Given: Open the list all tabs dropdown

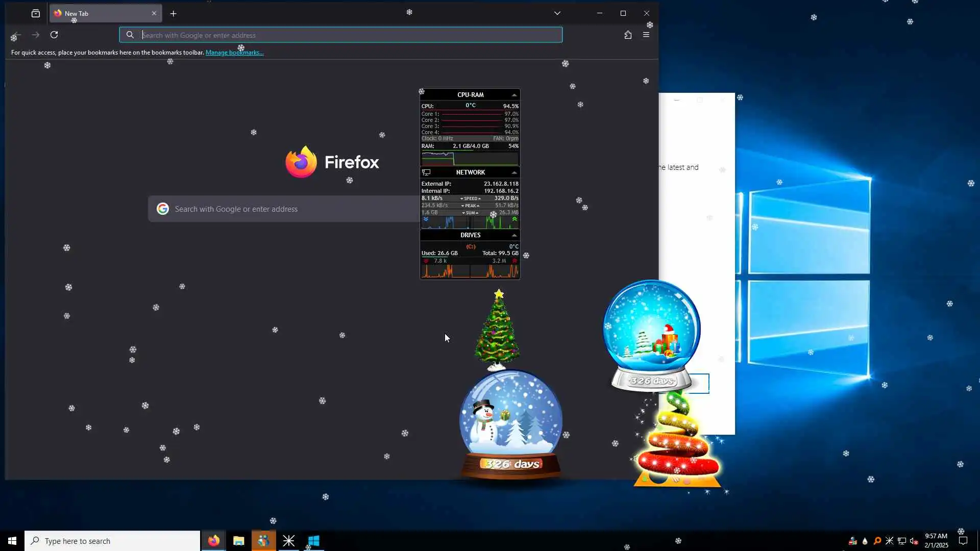Looking at the screenshot, I should [x=557, y=13].
